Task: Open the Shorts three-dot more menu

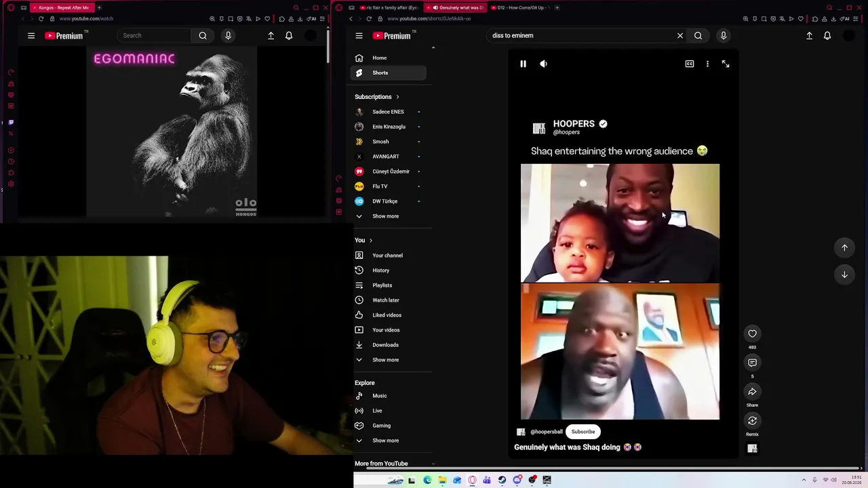Action: pos(707,64)
